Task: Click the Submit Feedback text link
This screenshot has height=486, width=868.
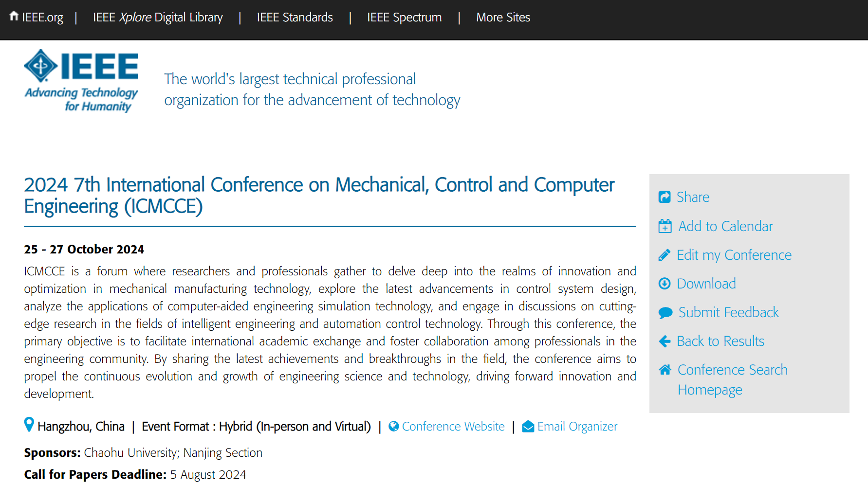Action: click(x=729, y=312)
